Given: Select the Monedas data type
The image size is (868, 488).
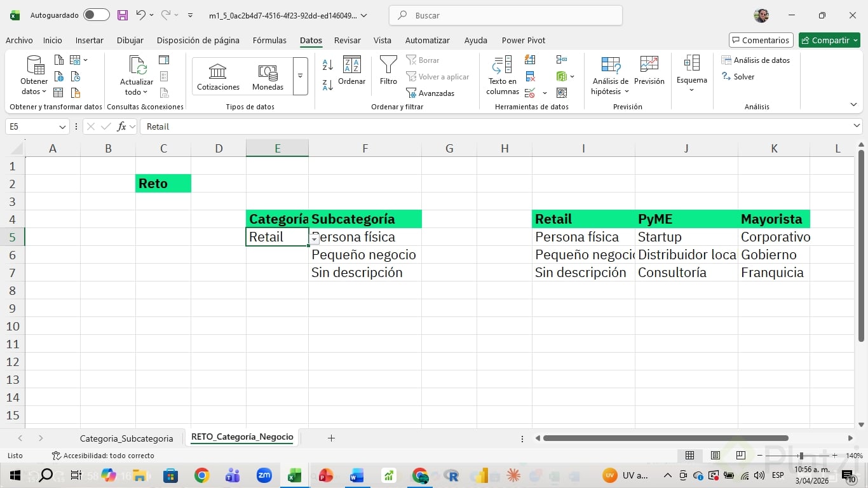Looking at the screenshot, I should pyautogui.click(x=268, y=77).
